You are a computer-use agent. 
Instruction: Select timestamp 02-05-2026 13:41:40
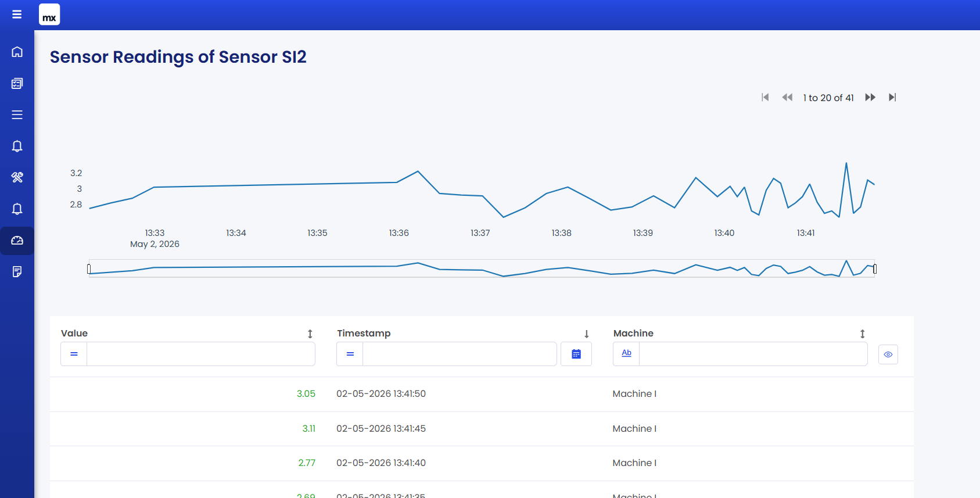point(381,463)
